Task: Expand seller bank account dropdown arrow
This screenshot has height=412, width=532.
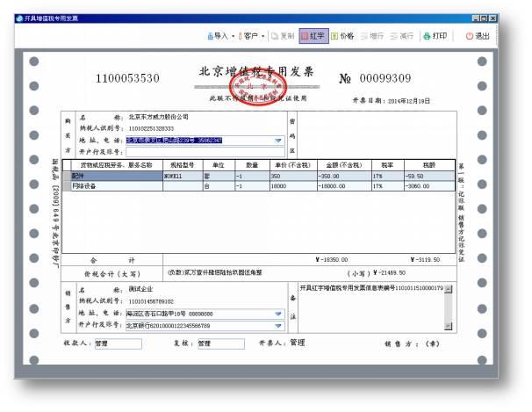Action: coord(278,326)
